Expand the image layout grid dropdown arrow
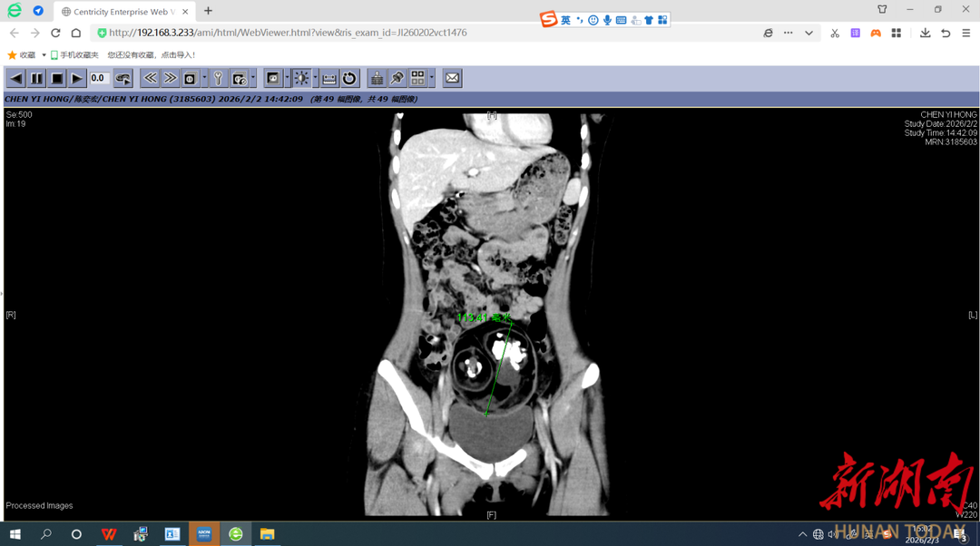 pos(432,79)
